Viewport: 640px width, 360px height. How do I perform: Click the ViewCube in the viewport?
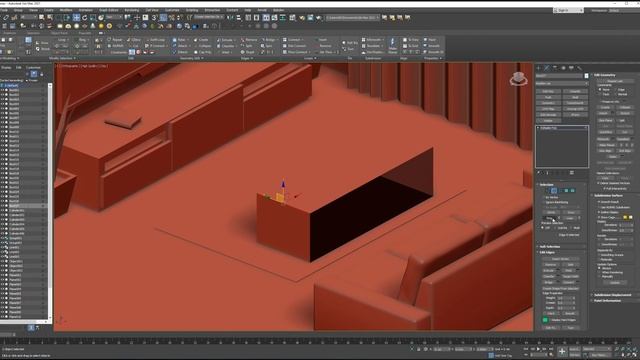click(518, 78)
